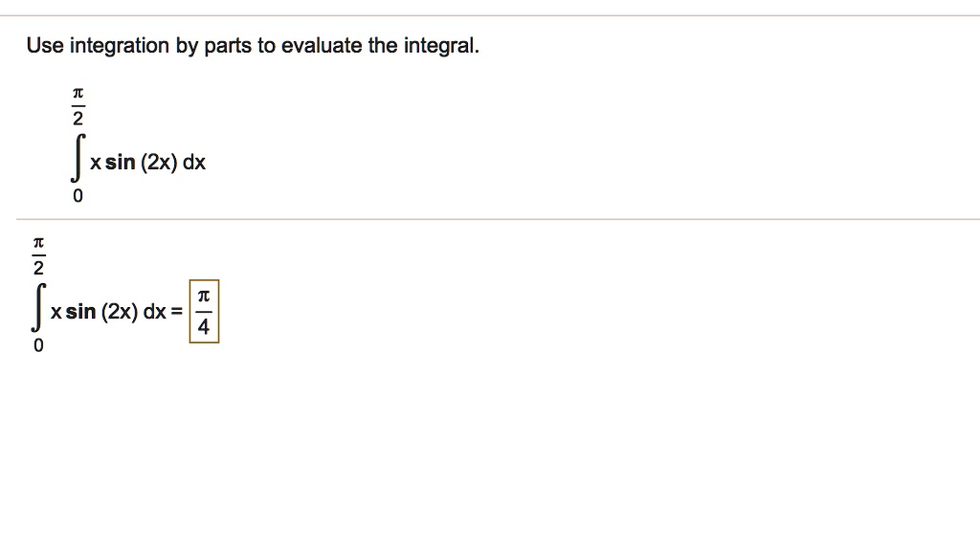Image resolution: width=980 pixels, height=552 pixels.
Task: Click "sin" in the answer line integrand
Action: [x=80, y=312]
